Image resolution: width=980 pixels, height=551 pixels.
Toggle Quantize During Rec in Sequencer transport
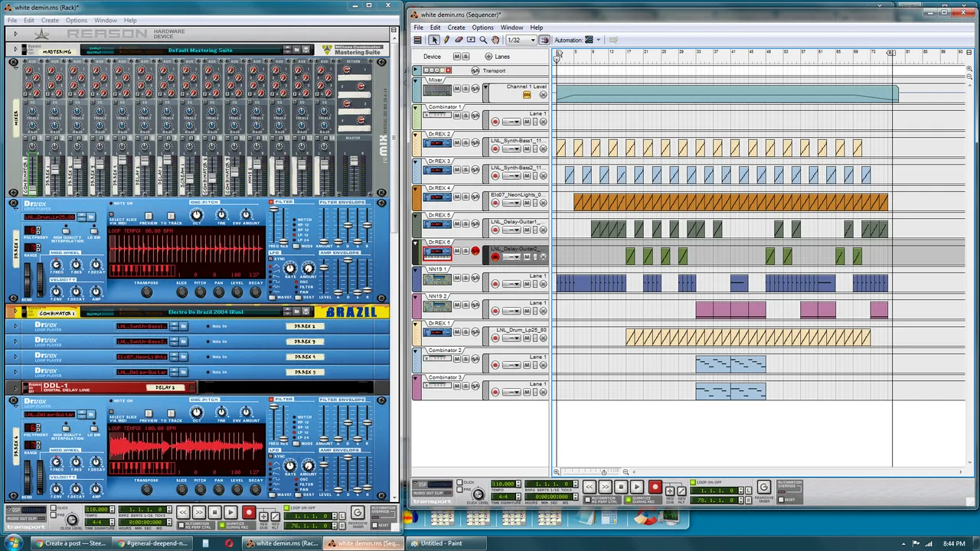click(x=628, y=500)
